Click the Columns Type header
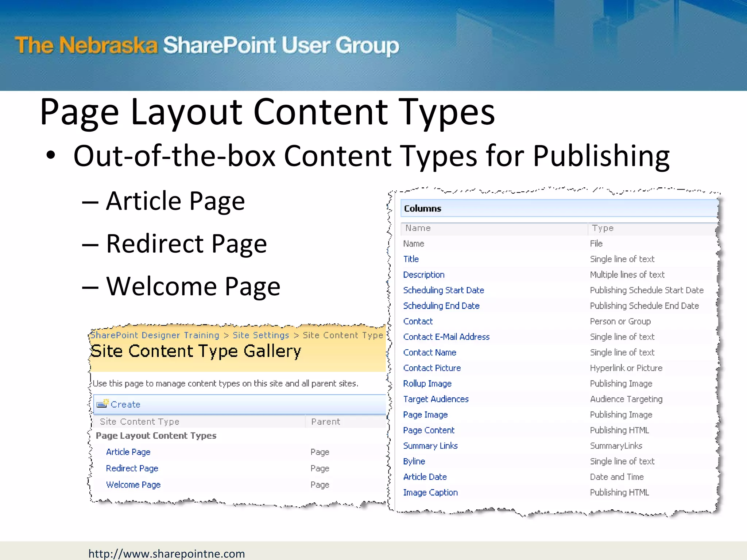 point(603,228)
